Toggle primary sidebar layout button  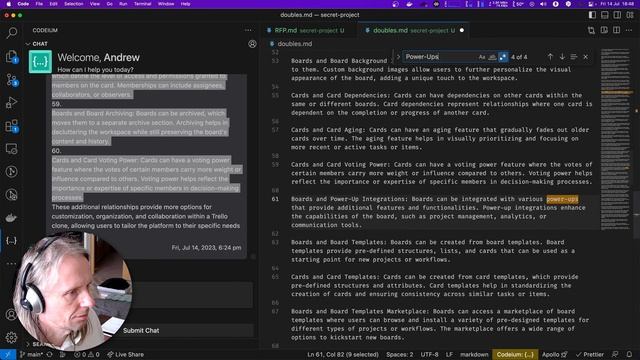click(592, 15)
